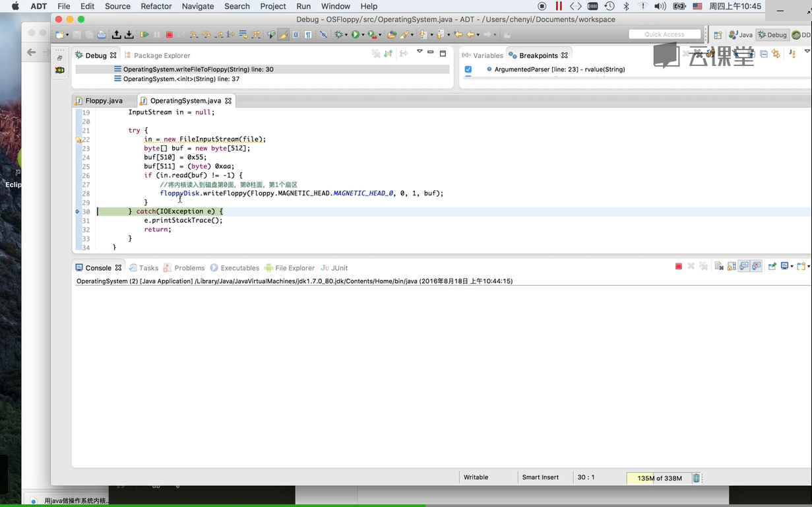Toggle Scroll Lock in the Console toolbar
Screen dimensions: 812x507
click(732, 266)
